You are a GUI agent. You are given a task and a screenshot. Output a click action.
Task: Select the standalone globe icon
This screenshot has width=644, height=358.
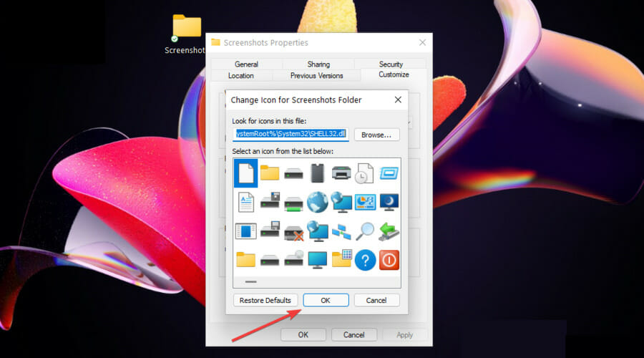(318, 202)
